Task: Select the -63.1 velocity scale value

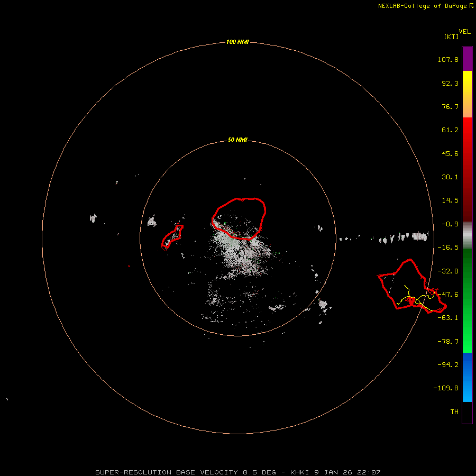Action: pyautogui.click(x=448, y=318)
